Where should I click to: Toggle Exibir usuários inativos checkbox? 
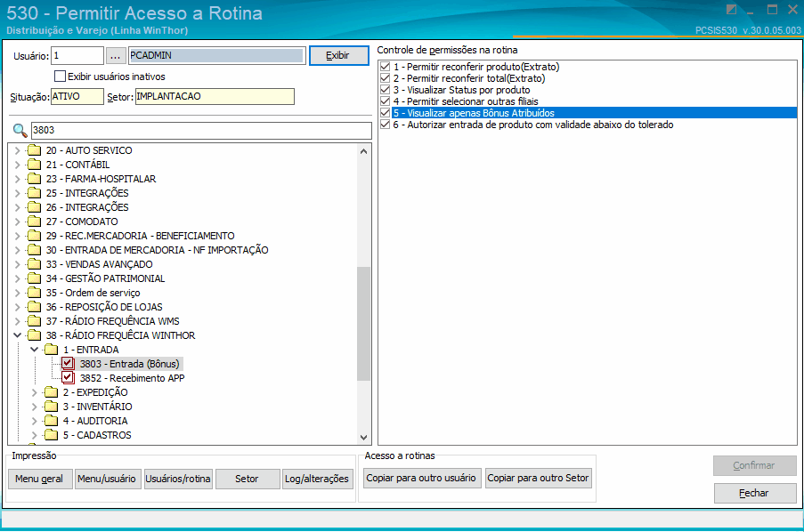coord(60,77)
